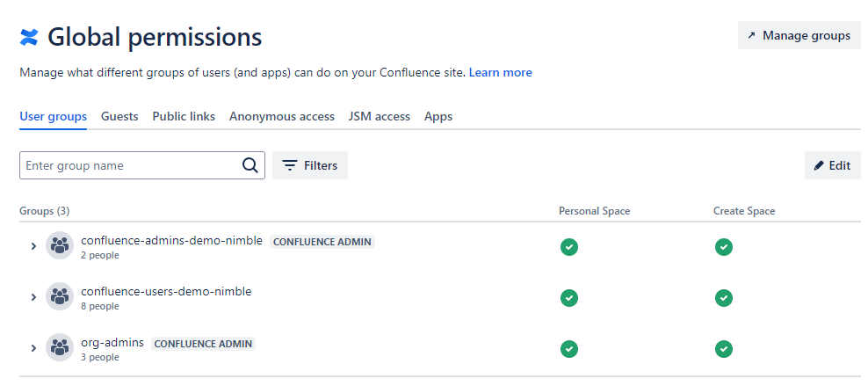Click the Personal Space column header

pos(595,211)
